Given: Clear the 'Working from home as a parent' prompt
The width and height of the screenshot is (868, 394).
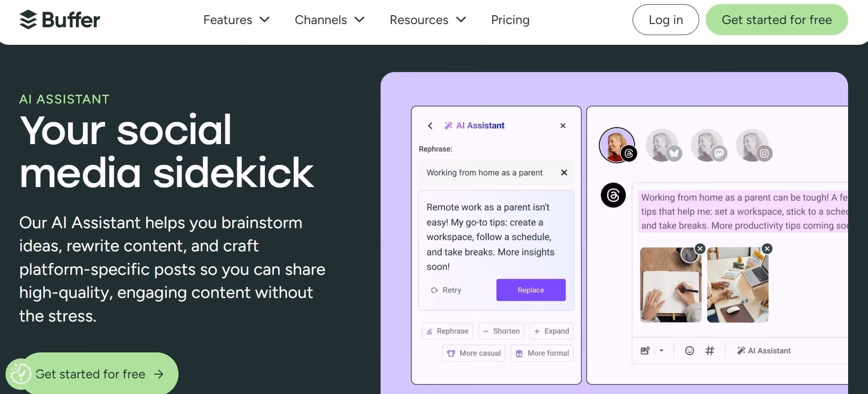Looking at the screenshot, I should [564, 173].
